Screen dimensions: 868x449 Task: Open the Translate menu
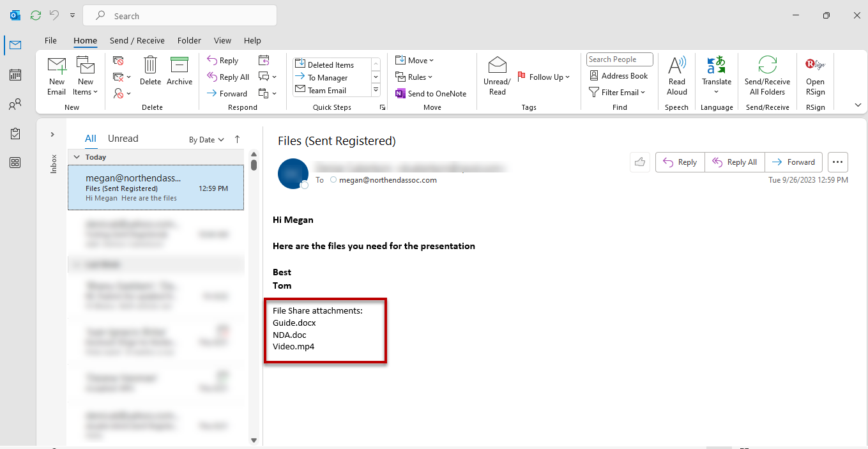[x=717, y=75]
